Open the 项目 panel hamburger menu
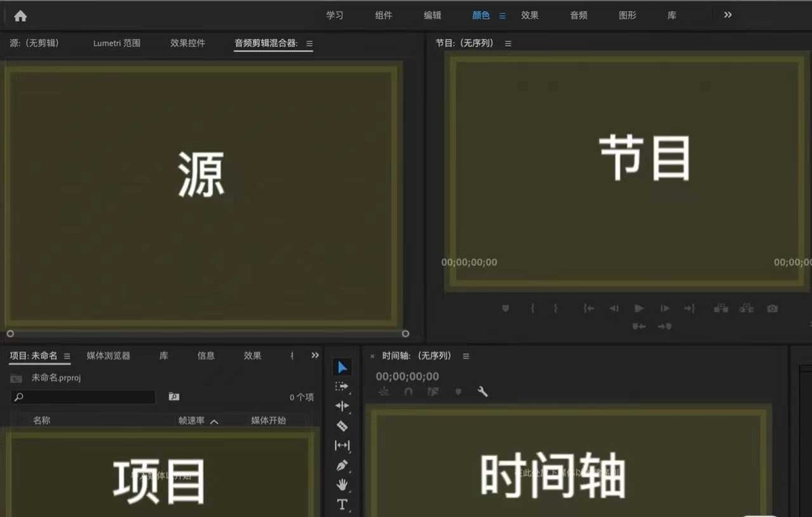812x517 pixels. [x=67, y=355]
